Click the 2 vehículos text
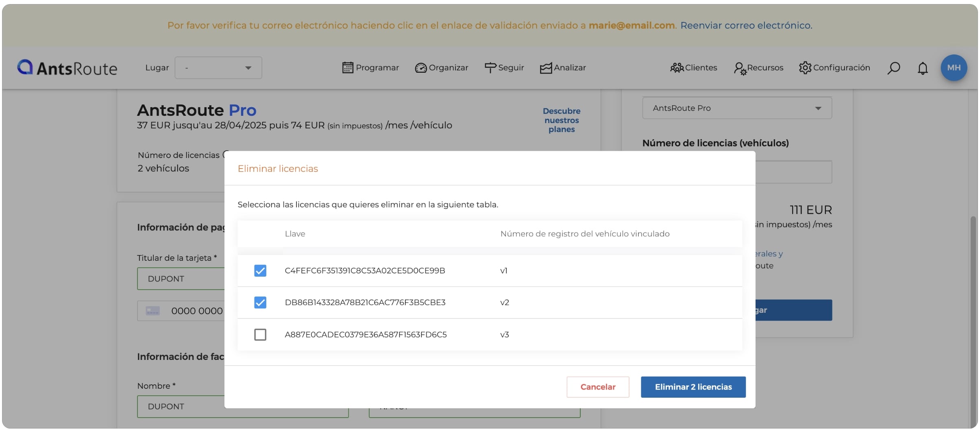This screenshot has width=980, height=431. point(163,169)
